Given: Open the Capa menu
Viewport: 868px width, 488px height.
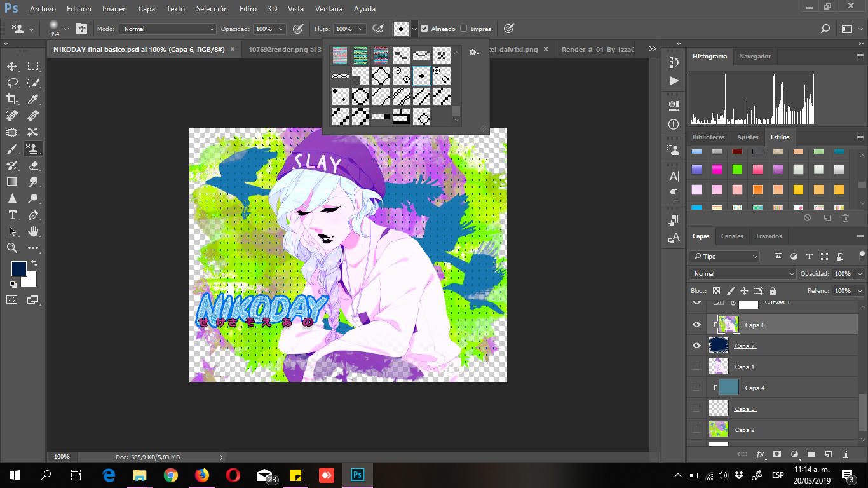Looking at the screenshot, I should 147,9.
